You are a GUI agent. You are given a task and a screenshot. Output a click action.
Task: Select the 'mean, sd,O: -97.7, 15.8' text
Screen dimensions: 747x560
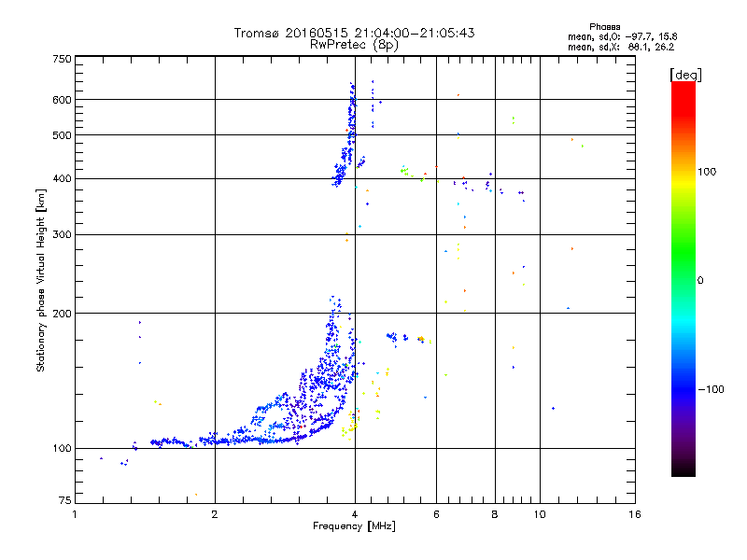622,36
